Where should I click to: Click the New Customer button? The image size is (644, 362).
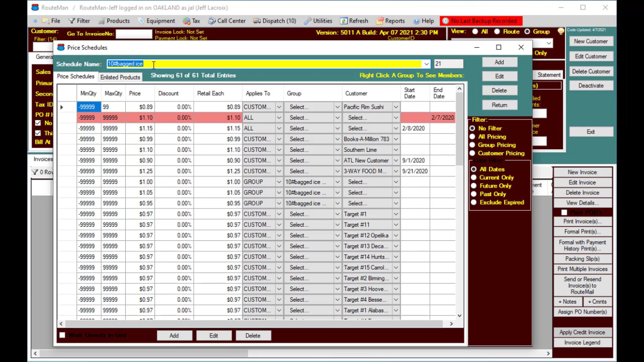tap(591, 41)
